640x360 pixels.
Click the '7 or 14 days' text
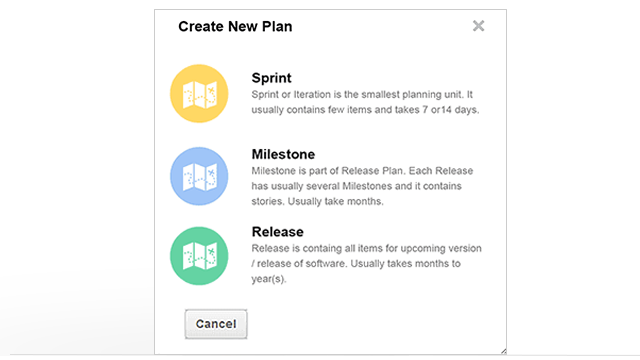444,110
